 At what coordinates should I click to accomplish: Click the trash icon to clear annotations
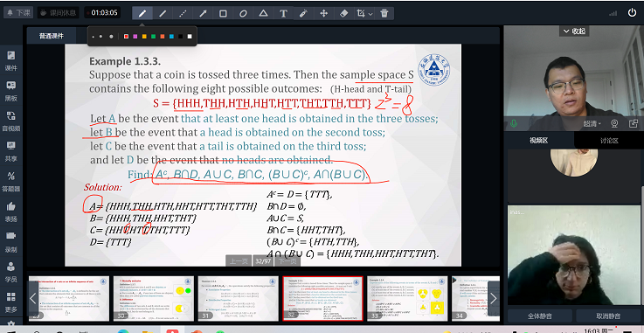[384, 13]
